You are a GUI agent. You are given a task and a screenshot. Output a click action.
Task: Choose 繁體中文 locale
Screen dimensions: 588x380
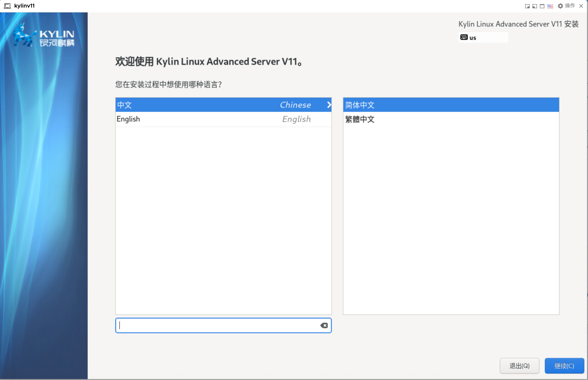[x=451, y=119]
